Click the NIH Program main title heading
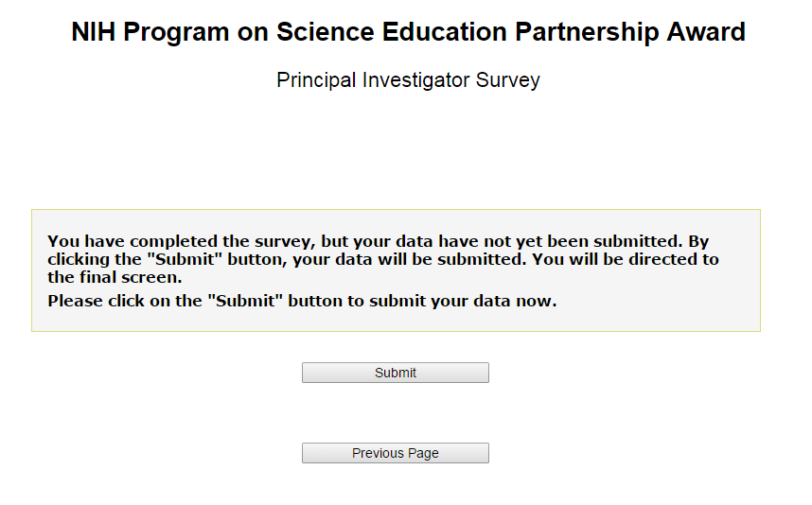Screen dimensions: 812x505 pos(408,32)
